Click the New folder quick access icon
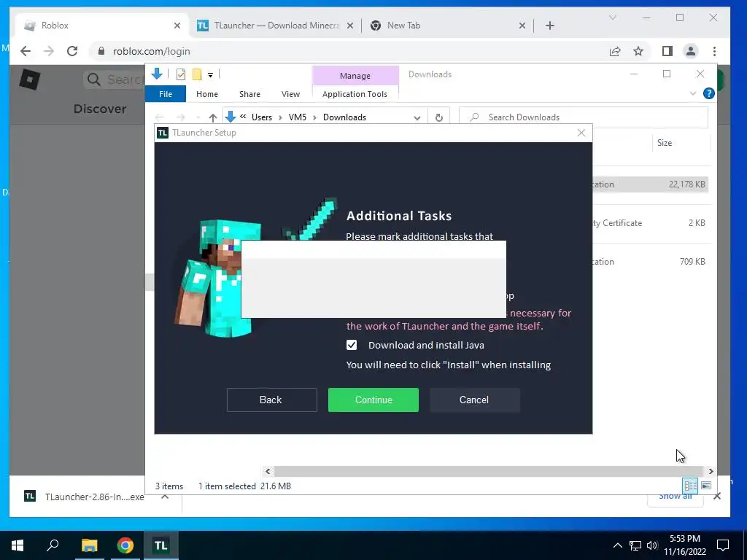The height and width of the screenshot is (560, 747). (197, 74)
